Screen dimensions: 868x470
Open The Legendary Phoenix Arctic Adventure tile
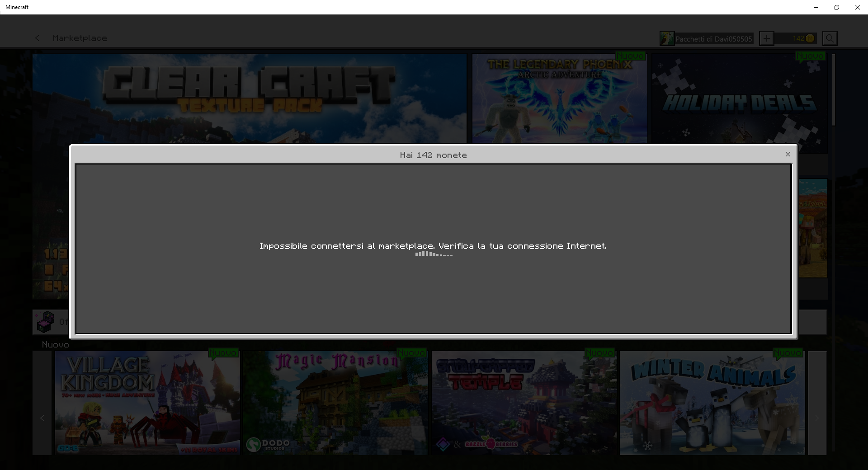[x=560, y=99]
